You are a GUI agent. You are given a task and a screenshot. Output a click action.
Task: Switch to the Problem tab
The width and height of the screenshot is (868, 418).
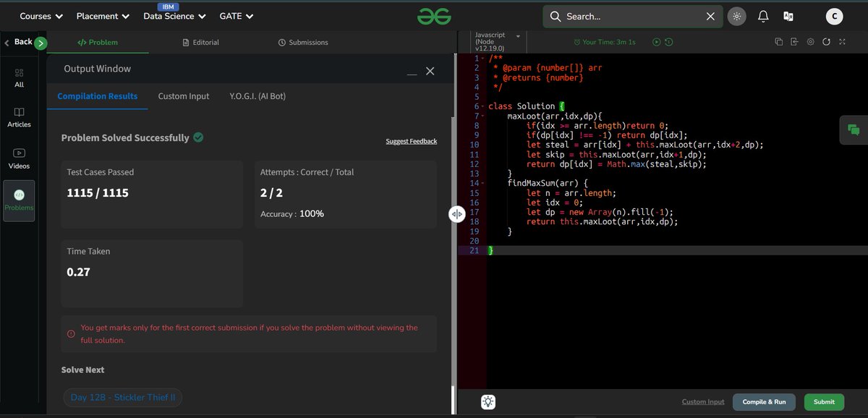(x=98, y=42)
